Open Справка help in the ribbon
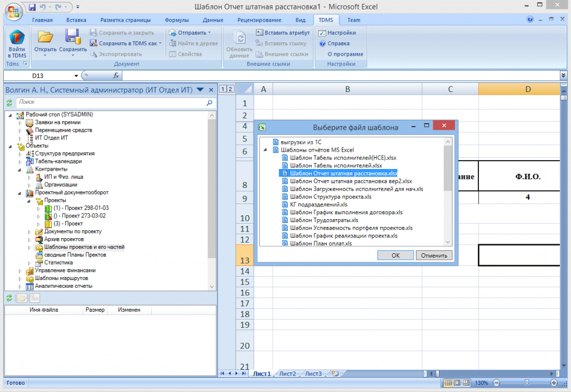 (335, 43)
